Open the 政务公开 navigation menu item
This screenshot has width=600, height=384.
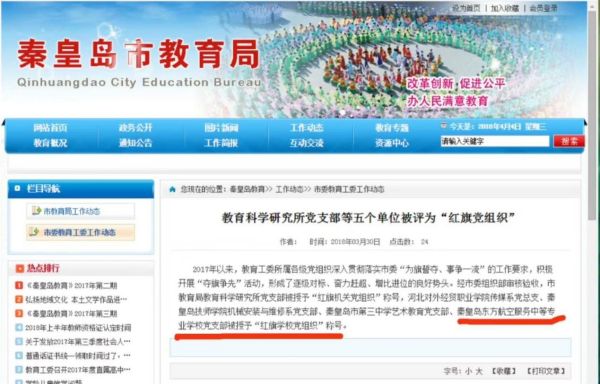[135, 128]
